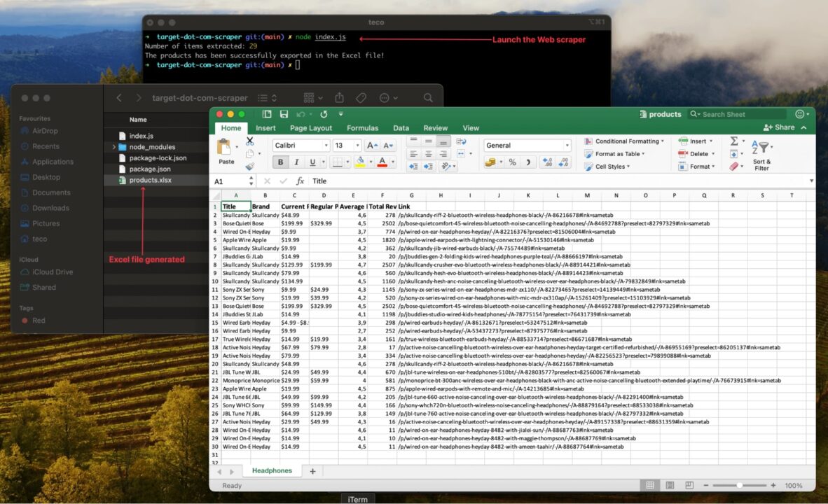The width and height of the screenshot is (828, 504).
Task: Set Align Right for the cell
Action: pyautogui.click(x=443, y=153)
